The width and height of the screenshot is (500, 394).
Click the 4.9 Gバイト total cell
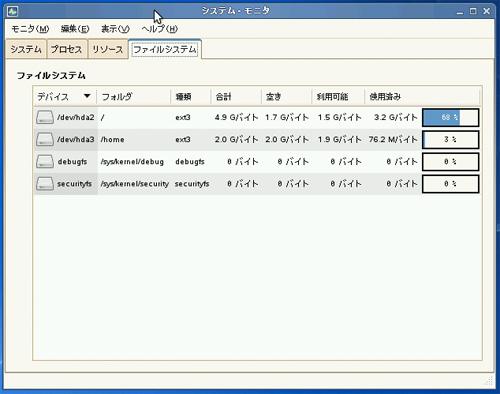236,117
